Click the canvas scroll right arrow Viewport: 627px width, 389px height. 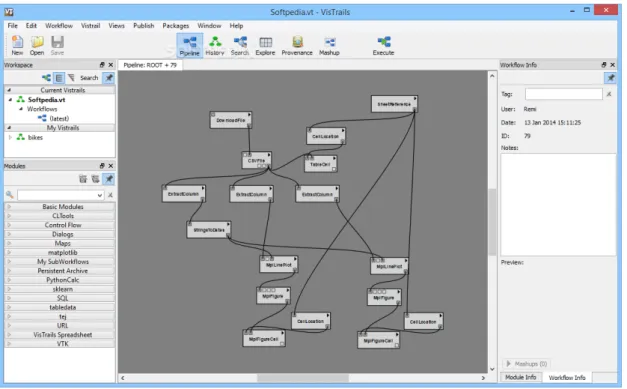click(483, 378)
